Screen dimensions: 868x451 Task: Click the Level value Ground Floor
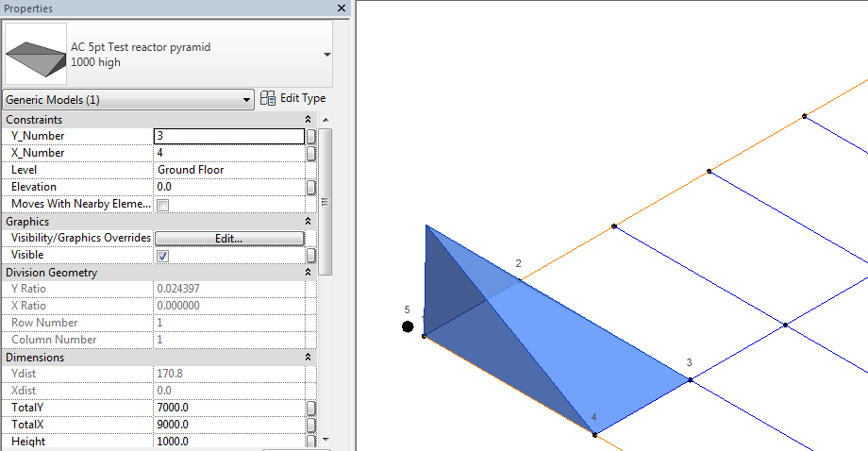(x=191, y=170)
